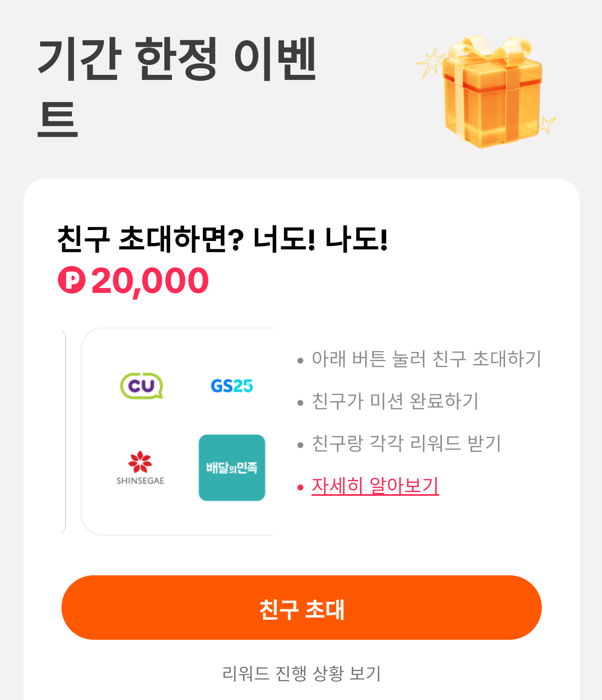Click the GS25 brand logo
Image resolution: width=602 pixels, height=700 pixels.
click(232, 386)
